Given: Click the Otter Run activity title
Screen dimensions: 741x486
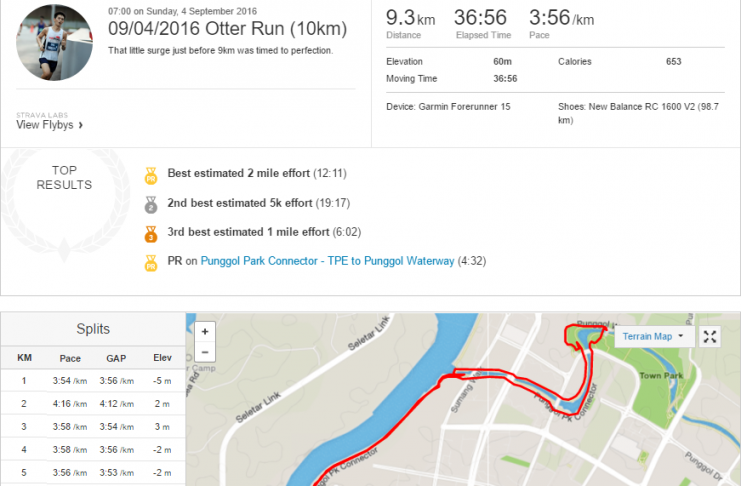Looking at the screenshot, I should [227, 29].
